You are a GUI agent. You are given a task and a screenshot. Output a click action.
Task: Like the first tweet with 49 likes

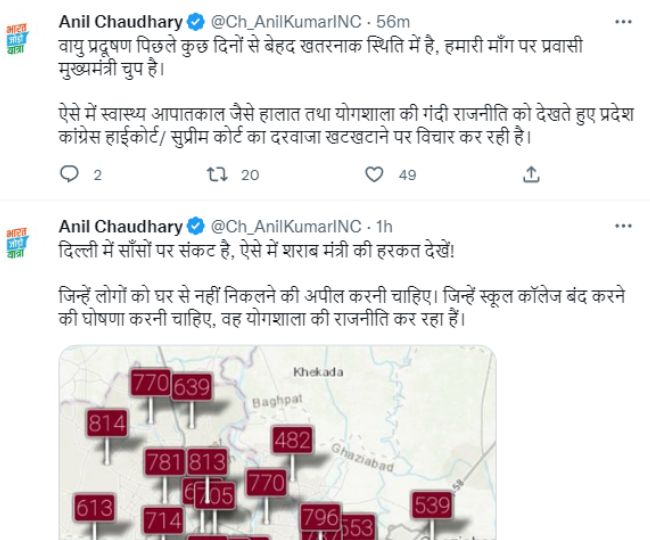click(374, 174)
